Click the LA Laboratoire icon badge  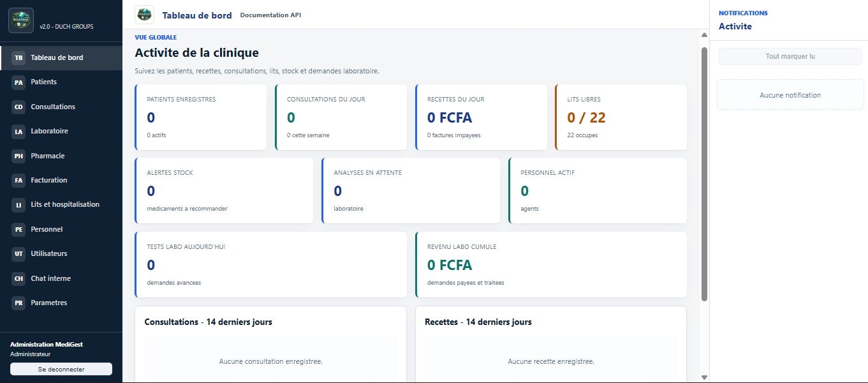[18, 131]
